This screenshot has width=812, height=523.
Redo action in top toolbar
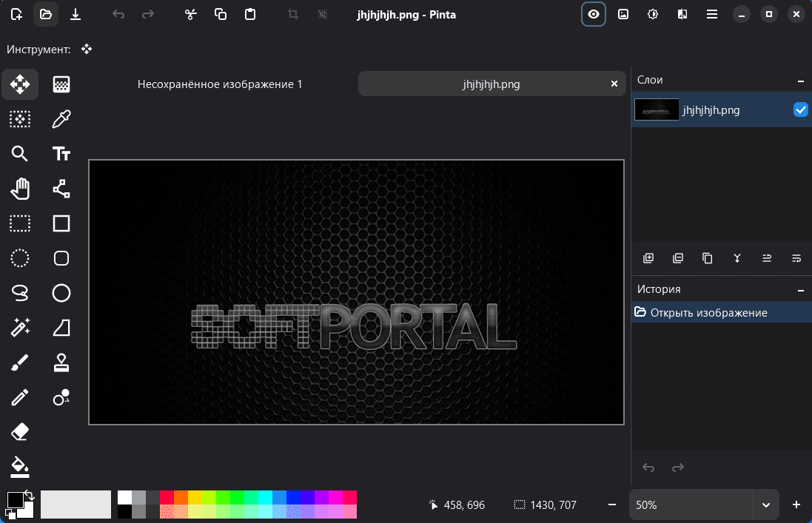148,15
